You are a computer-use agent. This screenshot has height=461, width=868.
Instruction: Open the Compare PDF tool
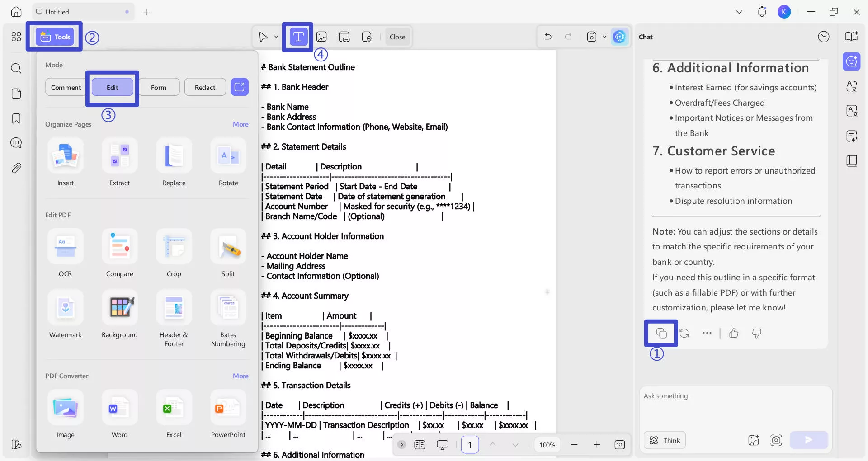point(120,247)
